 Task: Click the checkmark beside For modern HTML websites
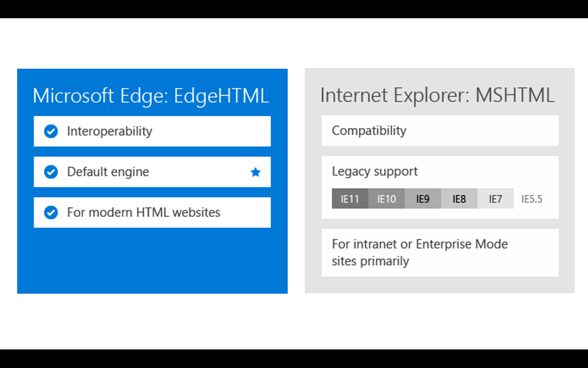(51, 212)
